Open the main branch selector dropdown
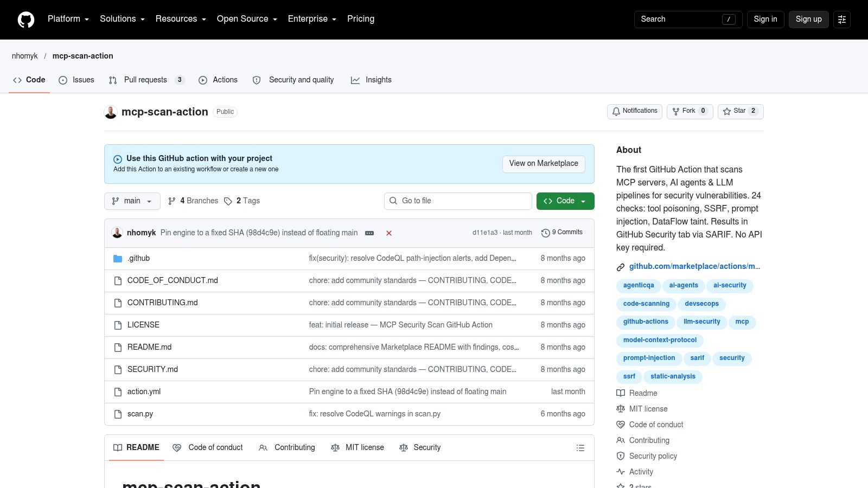The width and height of the screenshot is (868, 488). tap(132, 201)
